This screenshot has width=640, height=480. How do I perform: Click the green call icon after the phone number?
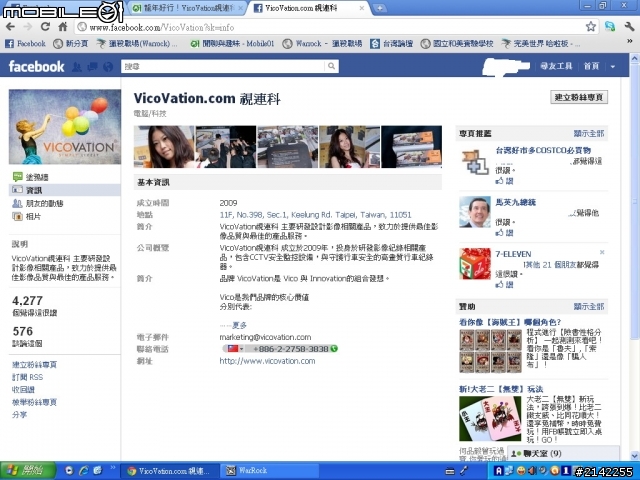point(334,349)
